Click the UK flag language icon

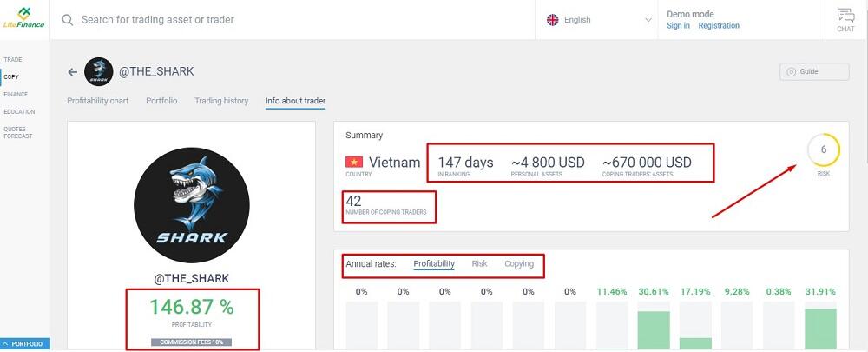pos(552,20)
